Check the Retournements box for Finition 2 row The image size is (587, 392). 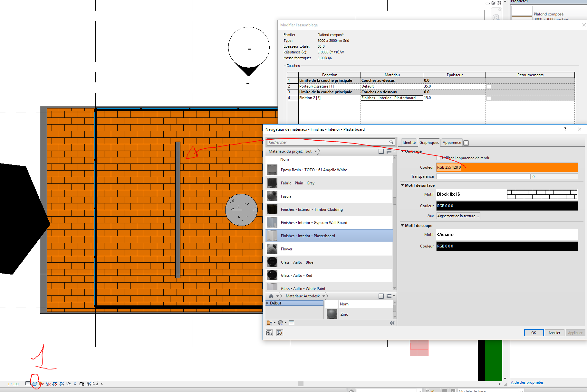(489, 98)
